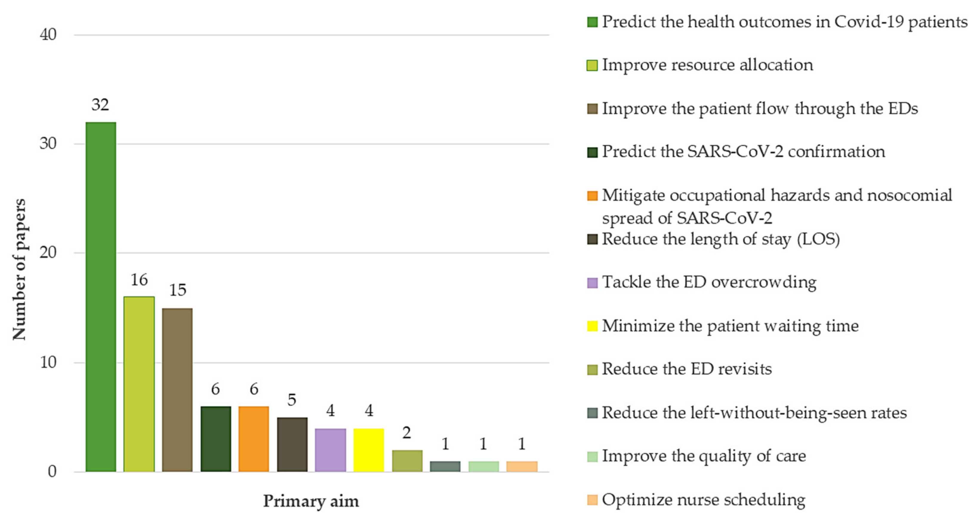Select the Optimize nurse scheduling legend swatch
The image size is (980, 524).
pos(592,500)
